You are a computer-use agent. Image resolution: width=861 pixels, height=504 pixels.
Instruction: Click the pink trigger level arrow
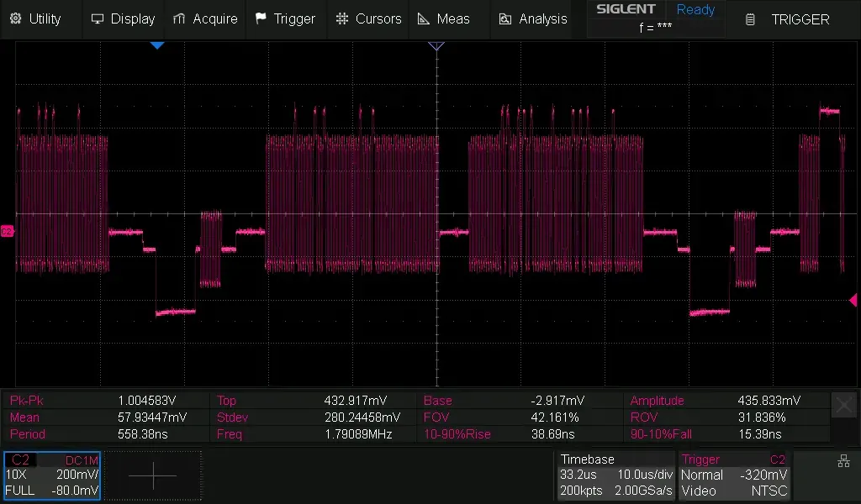click(853, 300)
